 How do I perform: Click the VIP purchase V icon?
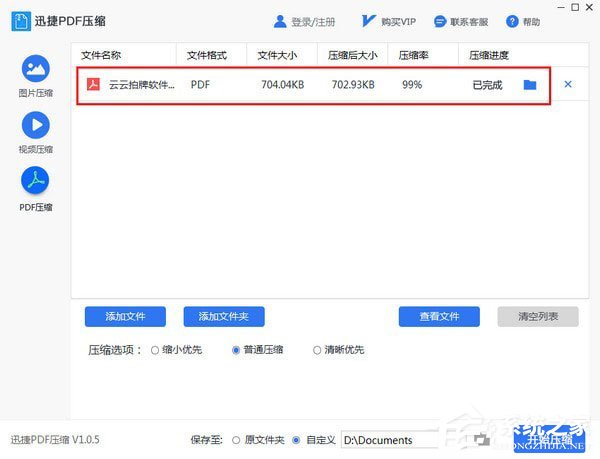coord(368,21)
